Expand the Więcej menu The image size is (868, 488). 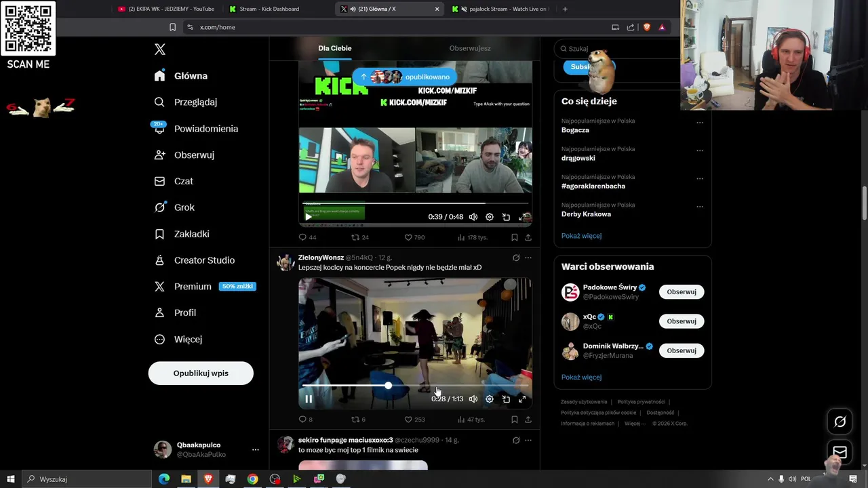pos(178,339)
